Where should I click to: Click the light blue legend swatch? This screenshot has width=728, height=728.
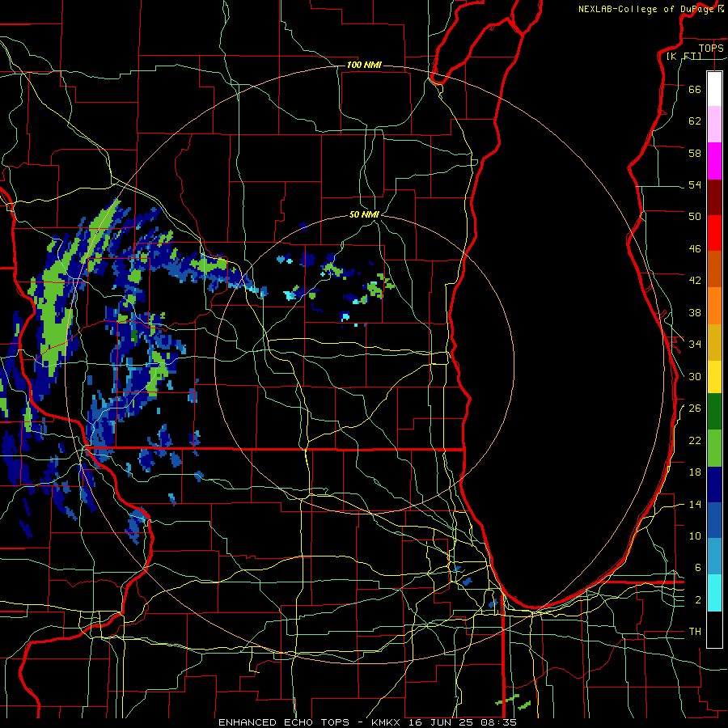(x=714, y=557)
